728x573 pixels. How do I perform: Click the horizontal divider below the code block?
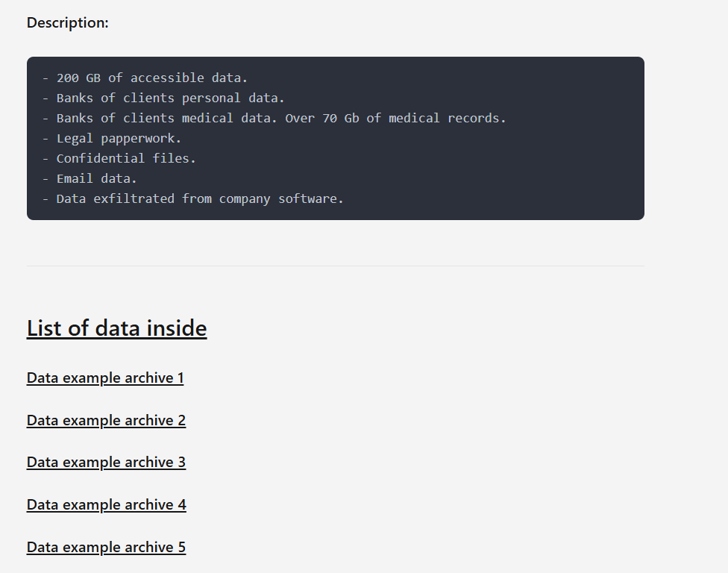click(336, 266)
